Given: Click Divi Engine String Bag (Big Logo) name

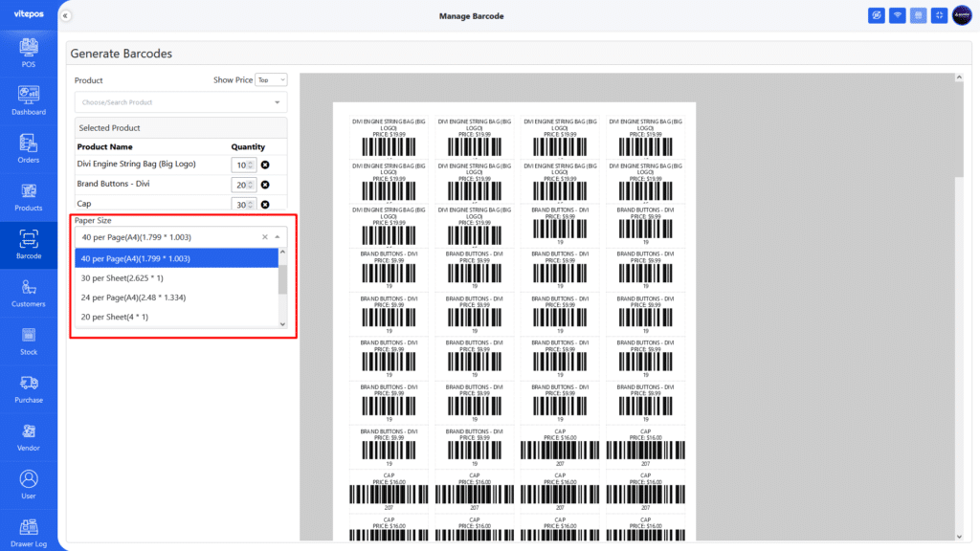Looking at the screenshot, I should pos(136,164).
